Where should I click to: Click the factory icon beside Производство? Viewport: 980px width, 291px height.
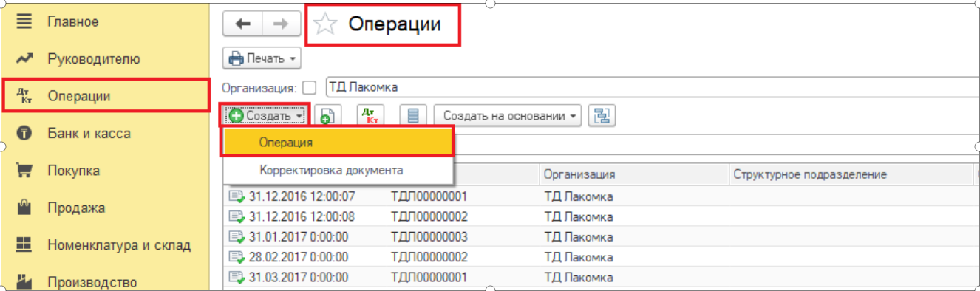point(24,281)
